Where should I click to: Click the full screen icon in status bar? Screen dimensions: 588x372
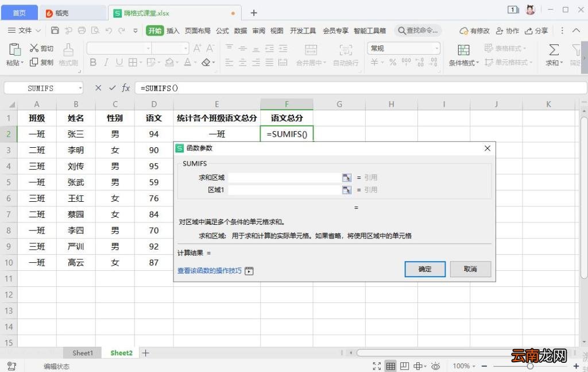[x=377, y=366]
